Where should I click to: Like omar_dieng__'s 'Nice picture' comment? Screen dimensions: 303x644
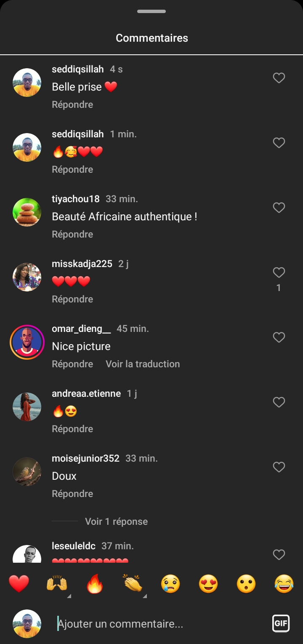point(279,337)
